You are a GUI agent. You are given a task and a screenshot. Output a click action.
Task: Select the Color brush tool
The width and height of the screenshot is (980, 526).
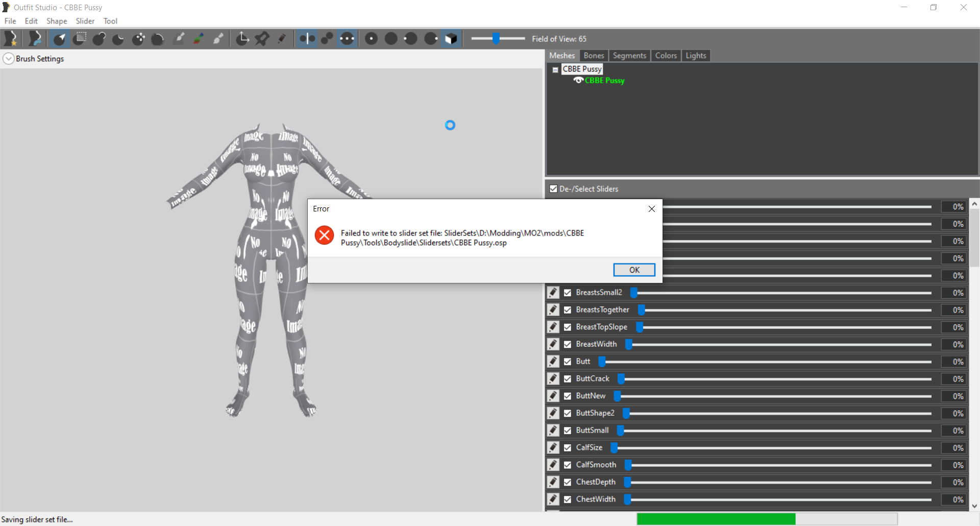pyautogui.click(x=199, y=38)
